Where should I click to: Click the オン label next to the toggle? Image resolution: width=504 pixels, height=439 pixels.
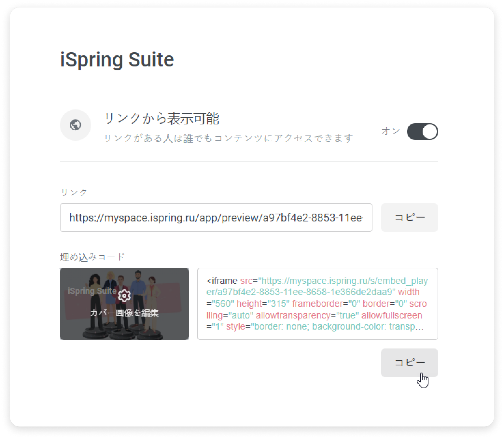pos(391,131)
